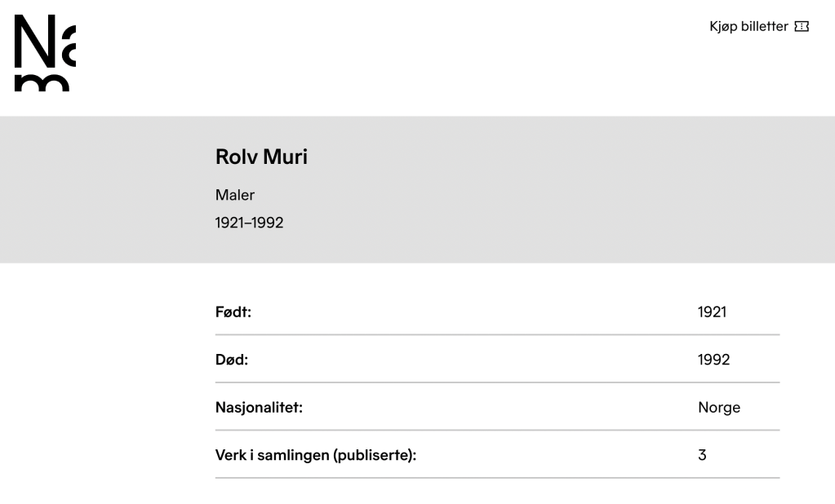
Task: Click the large 'N' letter of the museum logo
Action: [x=33, y=42]
